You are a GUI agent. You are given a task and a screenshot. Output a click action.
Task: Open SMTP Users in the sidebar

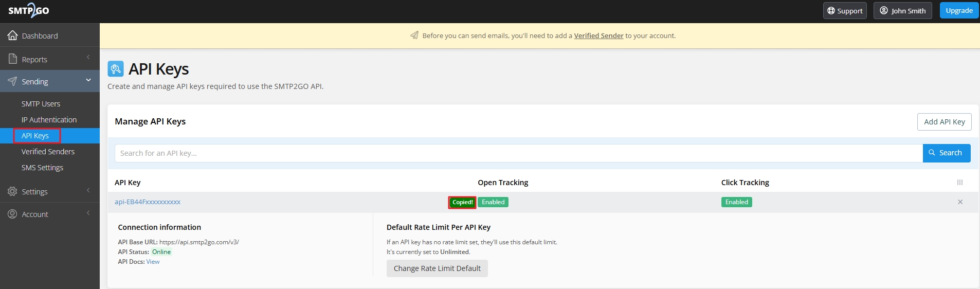pos(41,104)
